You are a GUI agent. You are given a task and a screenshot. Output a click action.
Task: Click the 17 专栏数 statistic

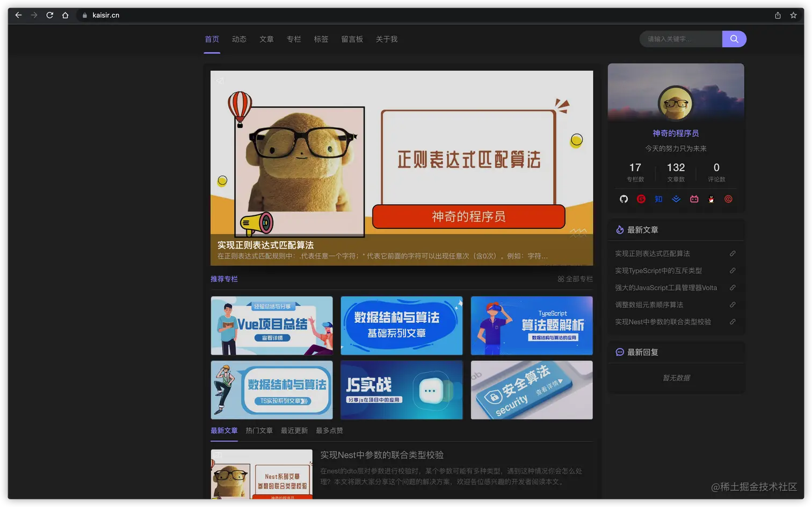635,172
